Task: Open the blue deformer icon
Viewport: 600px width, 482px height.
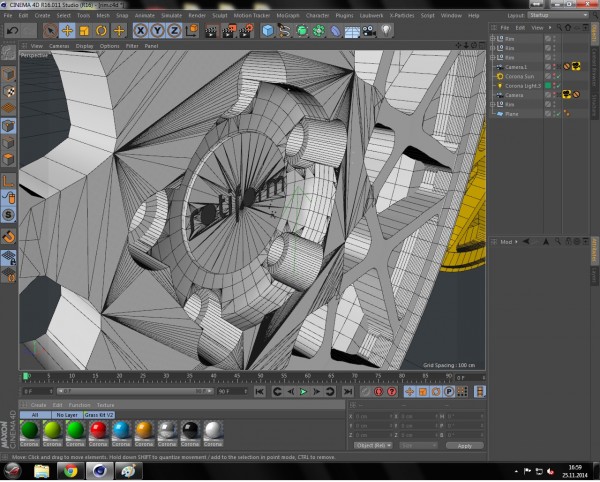Action: (x=336, y=31)
